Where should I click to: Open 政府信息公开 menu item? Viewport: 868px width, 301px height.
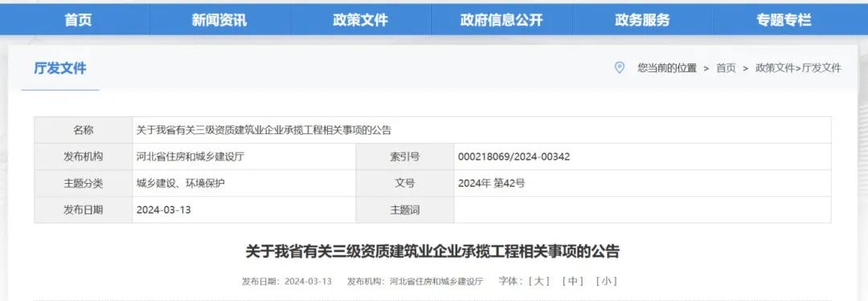pyautogui.click(x=501, y=21)
